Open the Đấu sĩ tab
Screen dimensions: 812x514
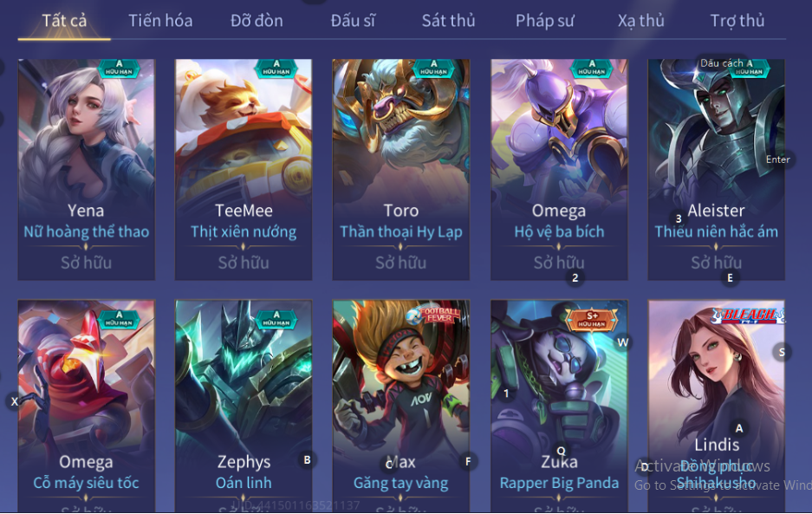pyautogui.click(x=353, y=21)
